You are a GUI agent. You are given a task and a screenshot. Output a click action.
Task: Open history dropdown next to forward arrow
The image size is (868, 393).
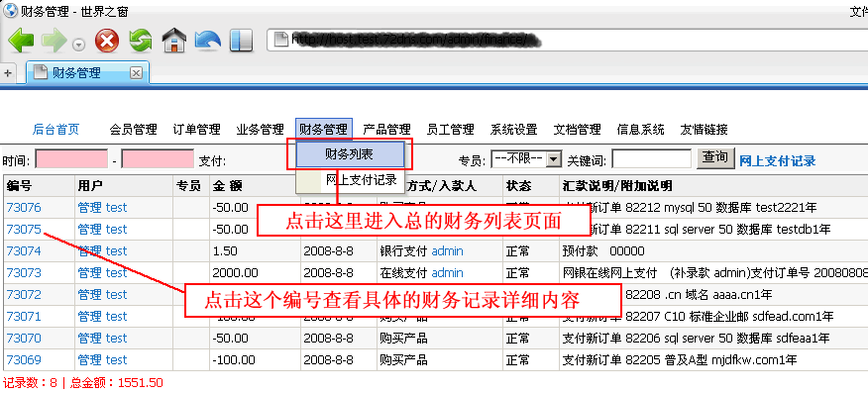coord(79,45)
